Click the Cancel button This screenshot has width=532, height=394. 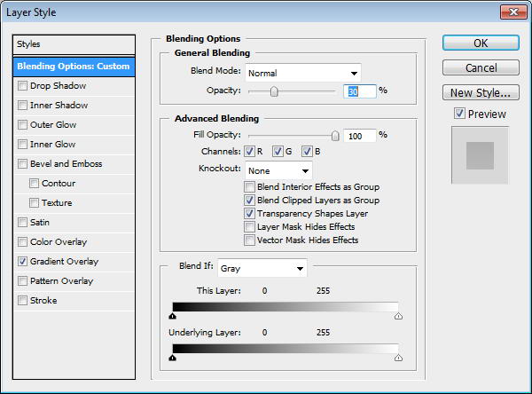[x=481, y=68]
